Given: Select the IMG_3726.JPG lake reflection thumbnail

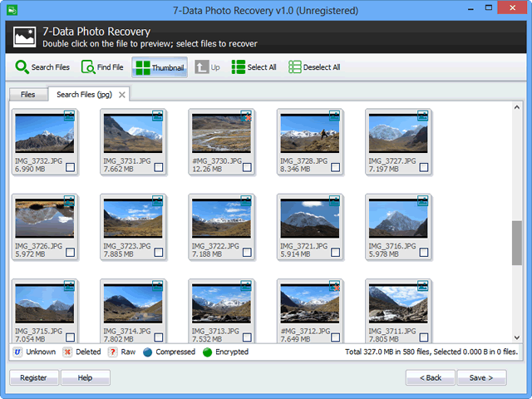Looking at the screenshot, I should click(44, 219).
